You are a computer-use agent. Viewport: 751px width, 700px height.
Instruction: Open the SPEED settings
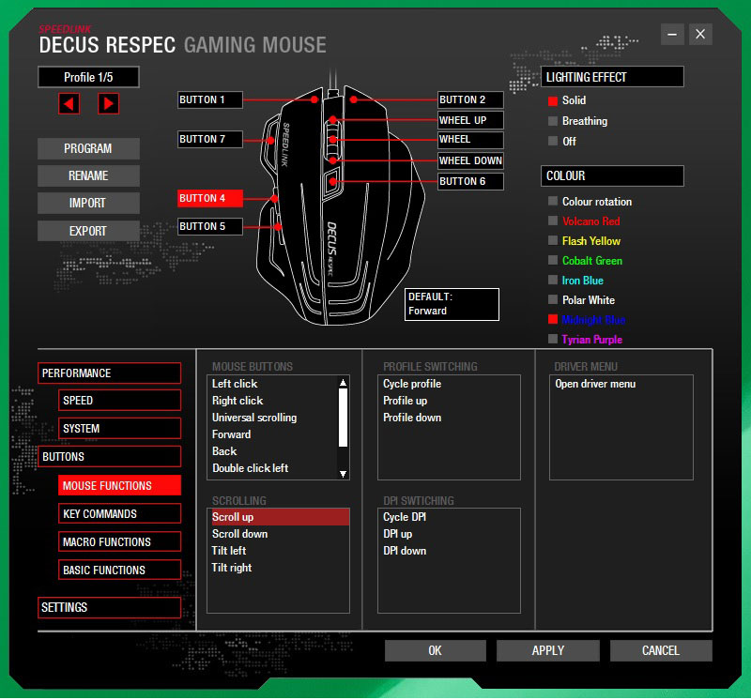[120, 401]
